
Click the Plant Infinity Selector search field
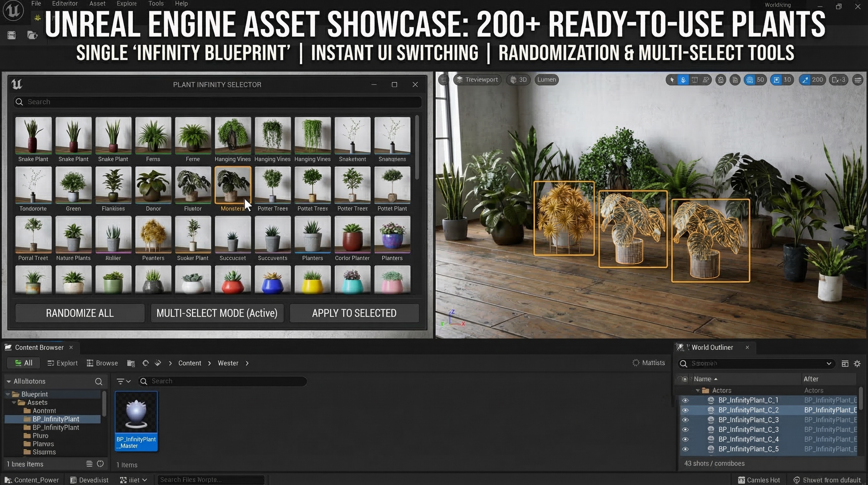[x=218, y=102]
